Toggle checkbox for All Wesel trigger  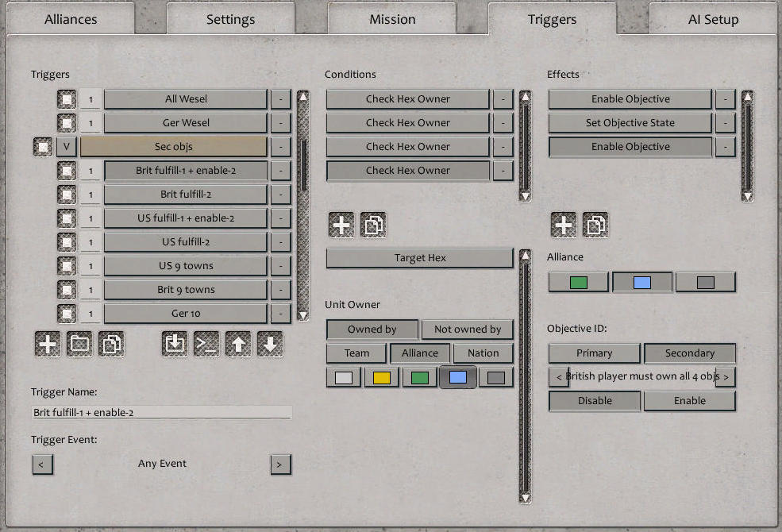(x=67, y=99)
